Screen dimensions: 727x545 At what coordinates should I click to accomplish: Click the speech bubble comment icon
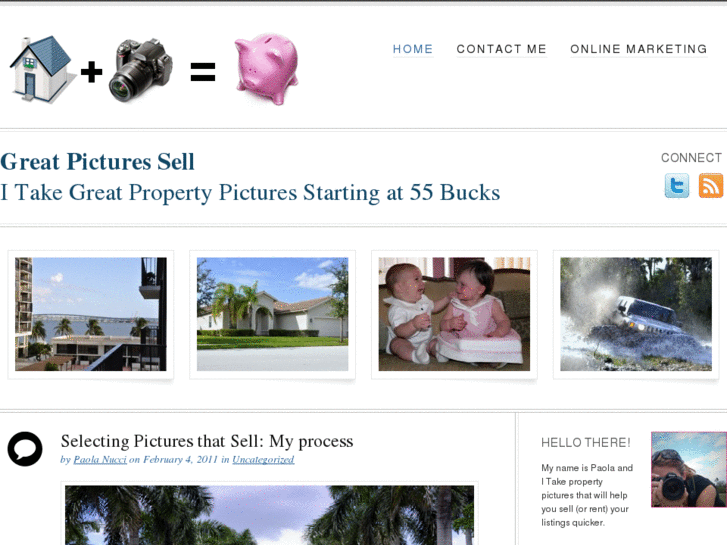(x=25, y=449)
